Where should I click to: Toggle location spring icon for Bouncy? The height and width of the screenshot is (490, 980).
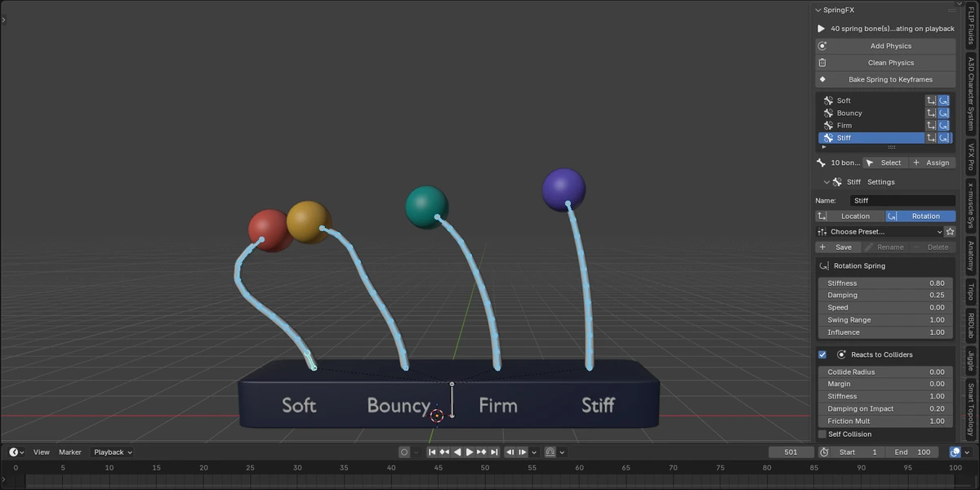(x=931, y=113)
